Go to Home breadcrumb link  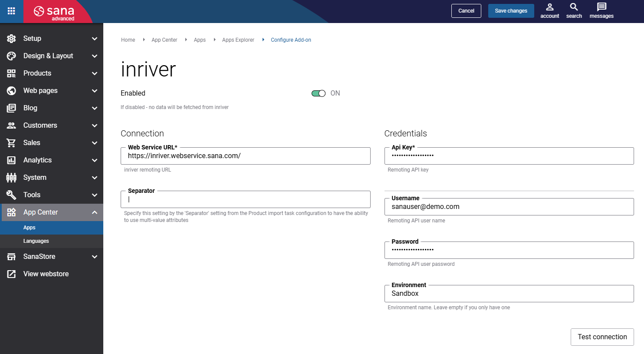tap(128, 40)
